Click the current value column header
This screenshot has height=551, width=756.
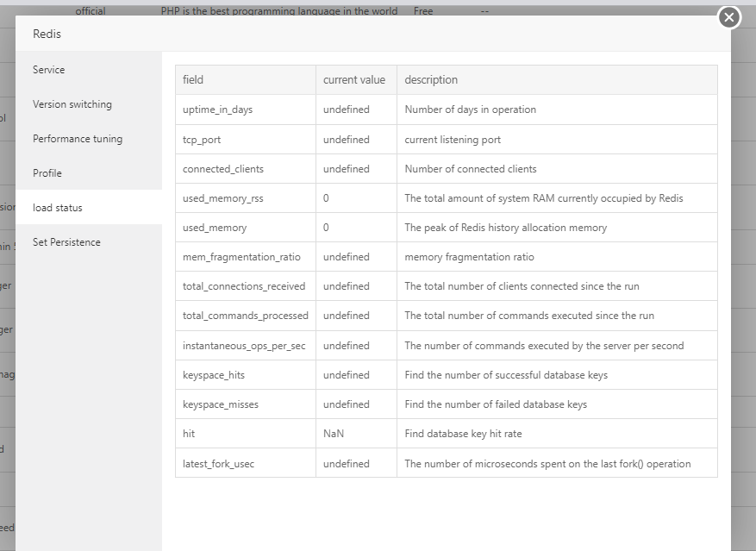(x=354, y=80)
